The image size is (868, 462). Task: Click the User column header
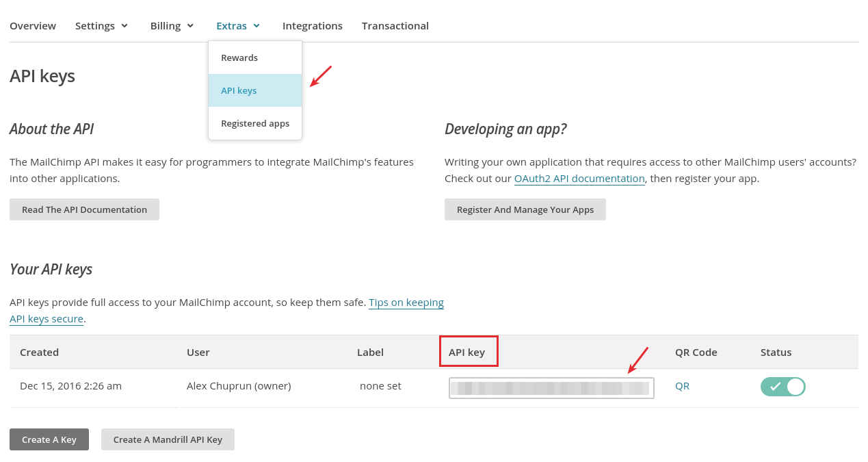pyautogui.click(x=198, y=352)
